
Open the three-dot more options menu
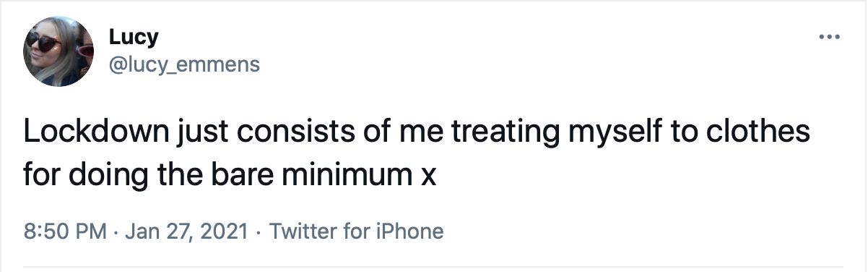click(829, 37)
